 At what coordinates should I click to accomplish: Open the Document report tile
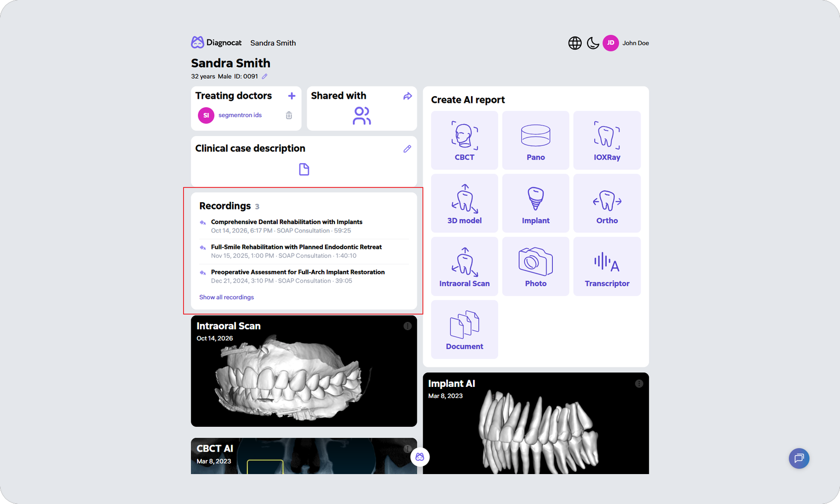[464, 329]
